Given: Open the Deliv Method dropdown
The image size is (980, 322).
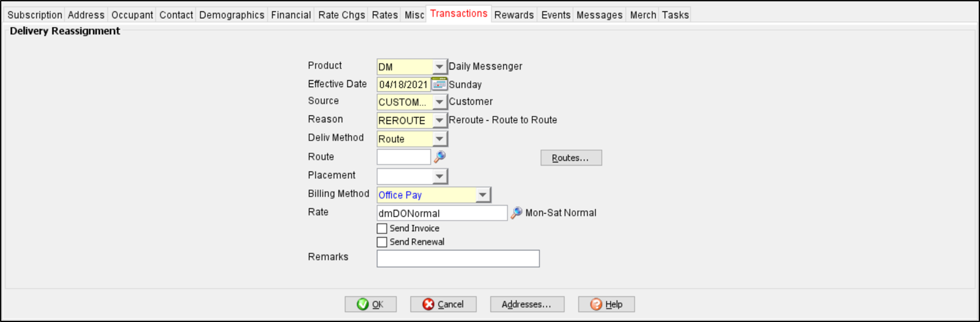Looking at the screenshot, I should [440, 138].
